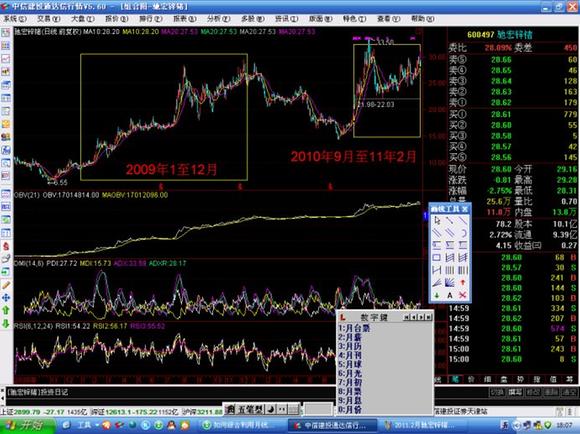The width and height of the screenshot is (580, 434).
Task: Click the red X delete drawing tool
Action: coord(462,295)
